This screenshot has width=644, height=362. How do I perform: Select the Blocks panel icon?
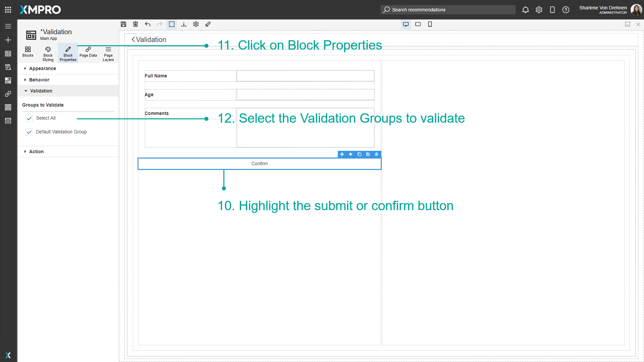coord(28,53)
